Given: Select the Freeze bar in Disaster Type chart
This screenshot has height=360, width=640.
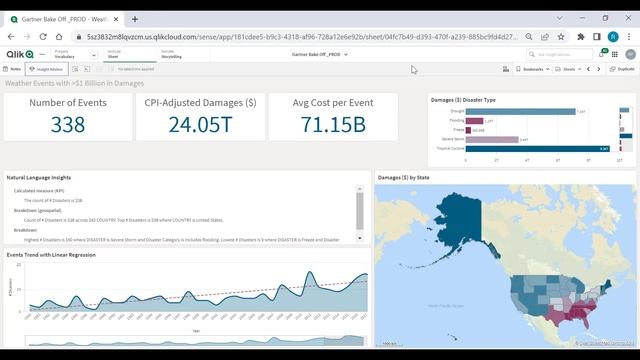Looking at the screenshot, I should click(468, 130).
